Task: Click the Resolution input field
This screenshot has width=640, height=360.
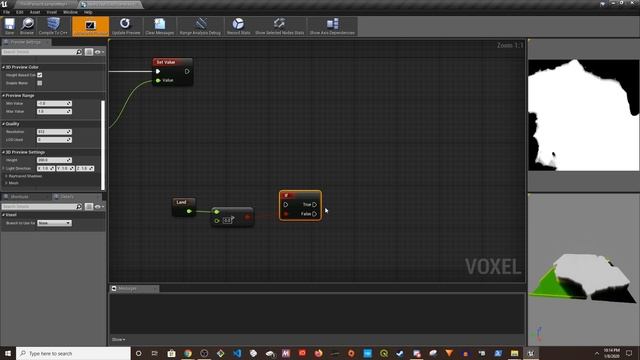Action: pyautogui.click(x=54, y=132)
